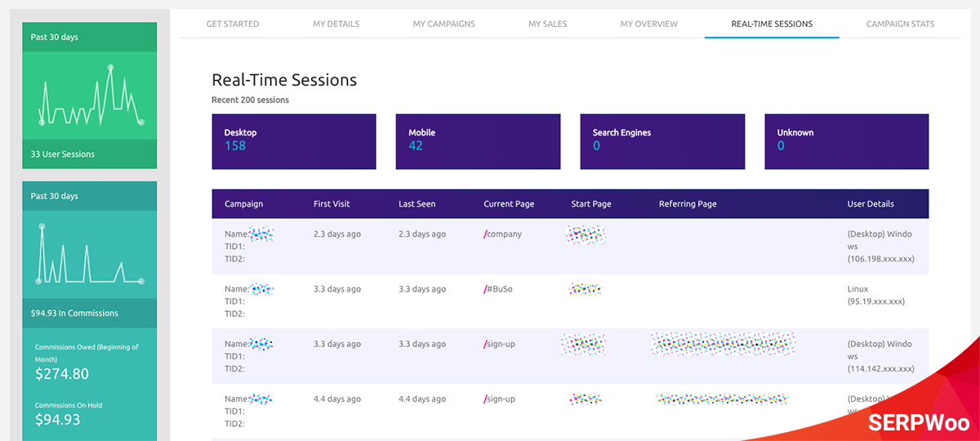The width and height of the screenshot is (980, 441).
Task: Click the $274.80 commissions owed value
Action: pos(62,374)
